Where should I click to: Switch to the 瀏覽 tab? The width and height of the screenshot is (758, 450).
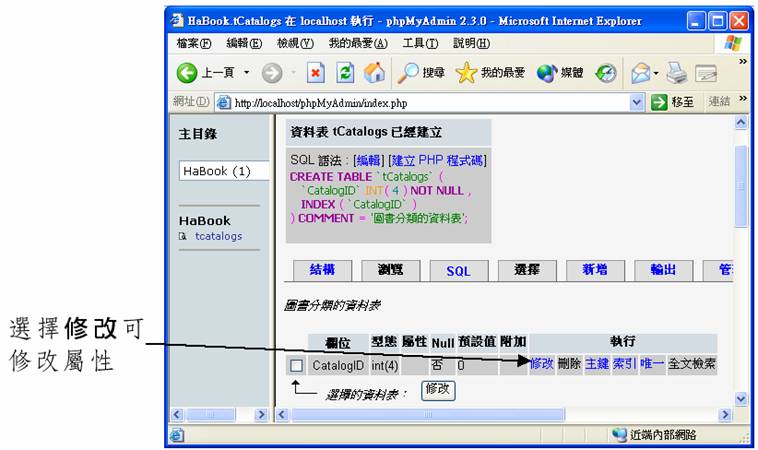(x=391, y=270)
